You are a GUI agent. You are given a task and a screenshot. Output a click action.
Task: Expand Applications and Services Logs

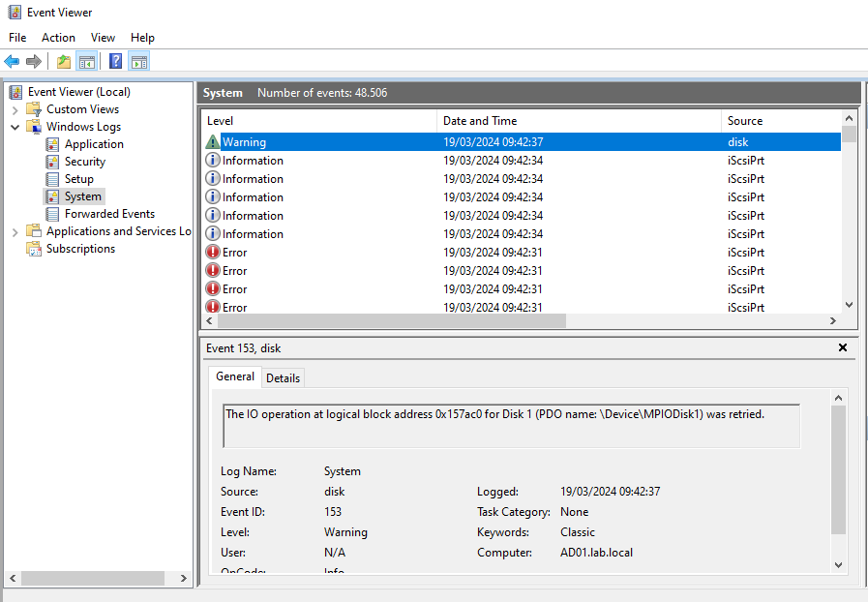[x=15, y=231]
